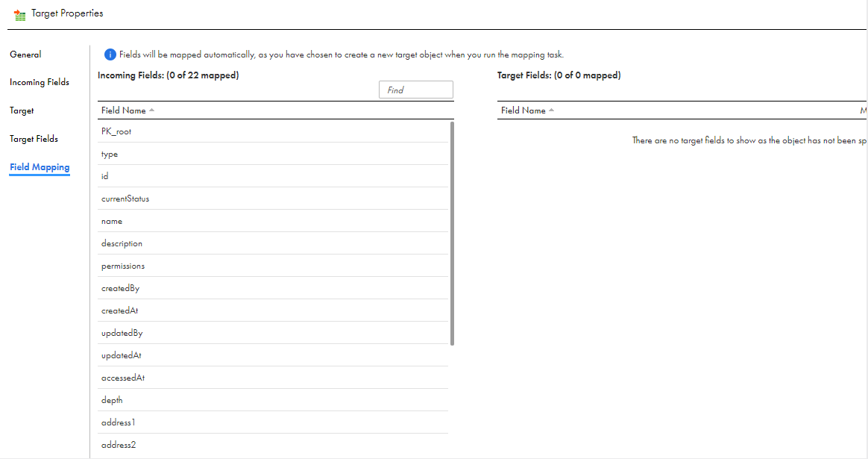Go to the Target Fields tab
The height and width of the screenshot is (459, 868).
click(x=34, y=139)
